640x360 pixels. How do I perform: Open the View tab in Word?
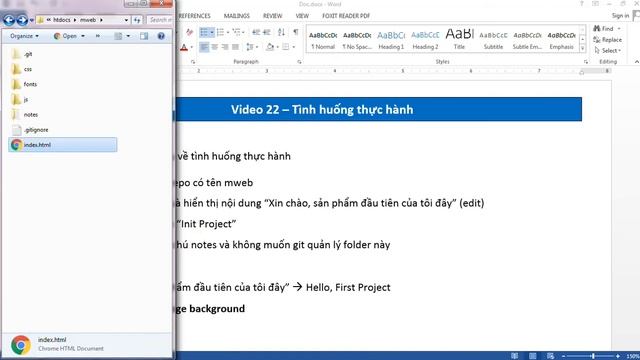[x=302, y=16]
